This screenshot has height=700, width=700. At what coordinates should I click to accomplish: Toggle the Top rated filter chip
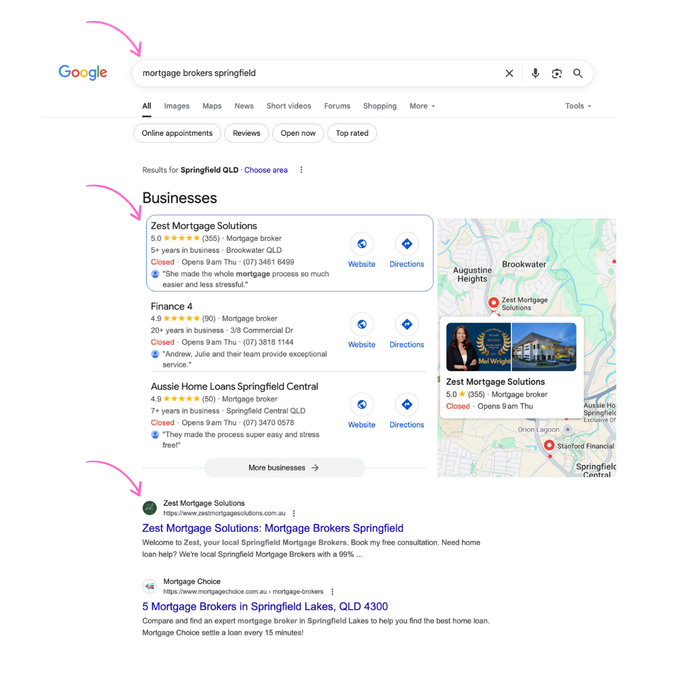[352, 133]
